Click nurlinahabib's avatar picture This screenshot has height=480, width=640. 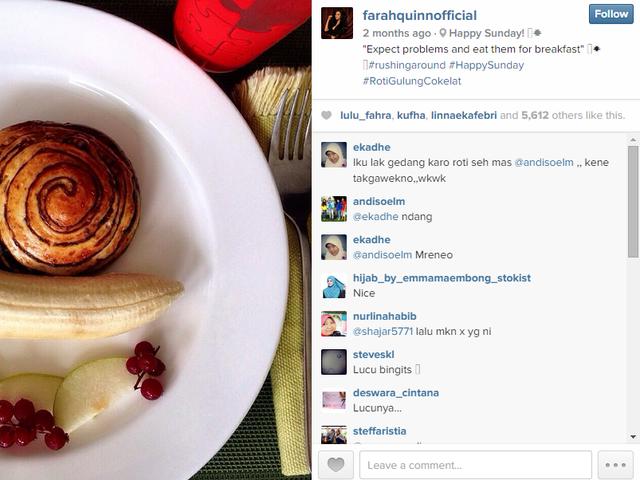point(334,324)
